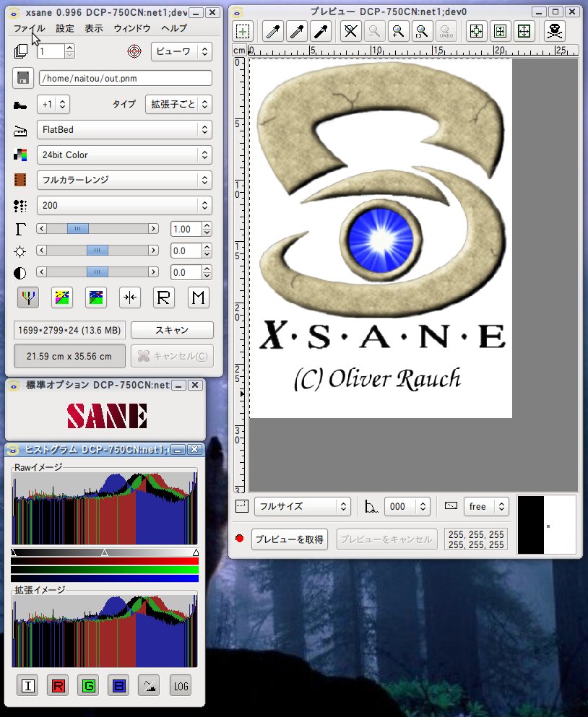This screenshot has height=717, width=588.
Task: Open the 拡張子ごと file type dropdown
Action: pyautogui.click(x=178, y=104)
